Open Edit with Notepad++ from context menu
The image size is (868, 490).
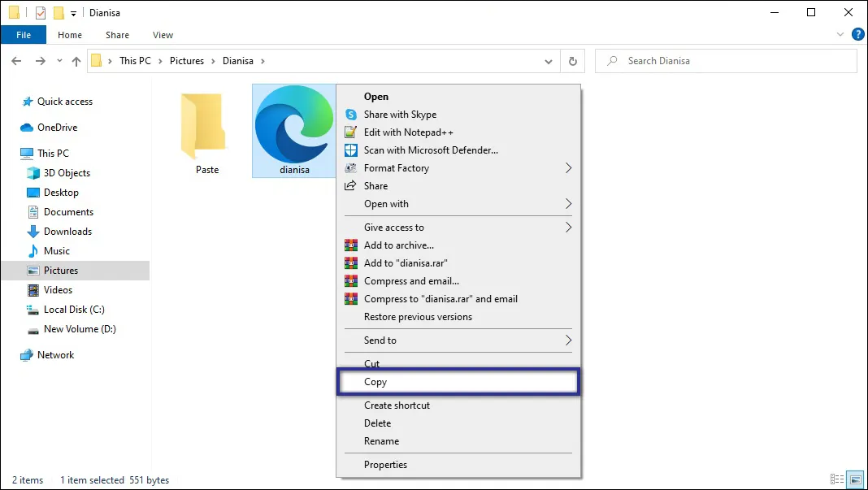[x=408, y=132]
